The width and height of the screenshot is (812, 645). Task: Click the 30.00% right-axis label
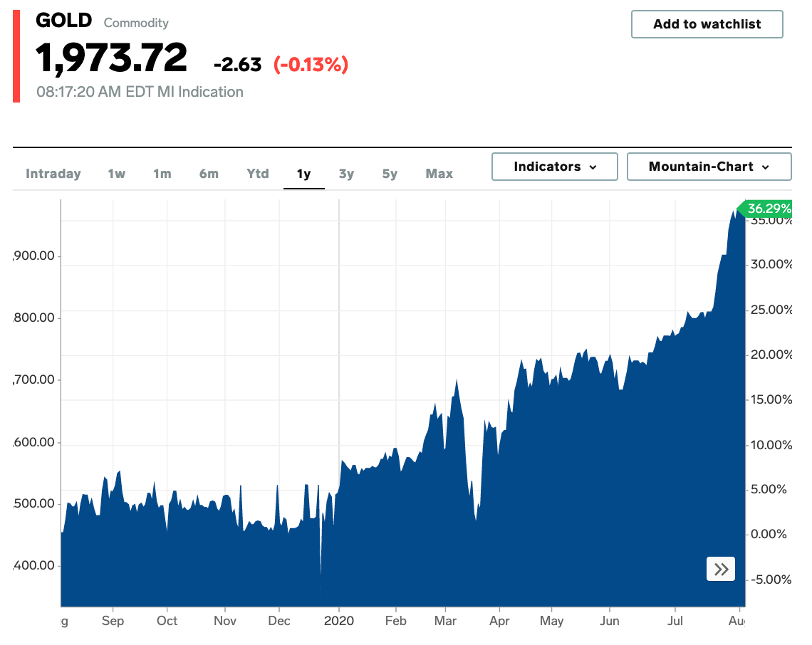point(771,265)
